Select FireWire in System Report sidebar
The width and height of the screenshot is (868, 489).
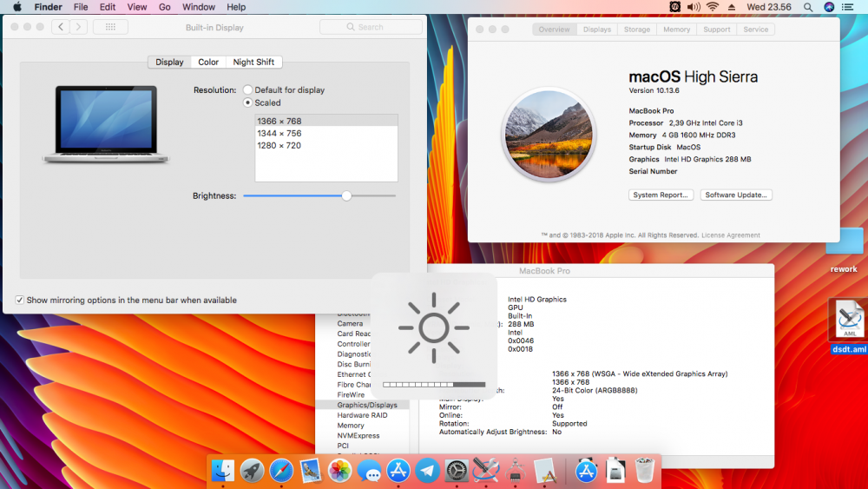coord(351,395)
